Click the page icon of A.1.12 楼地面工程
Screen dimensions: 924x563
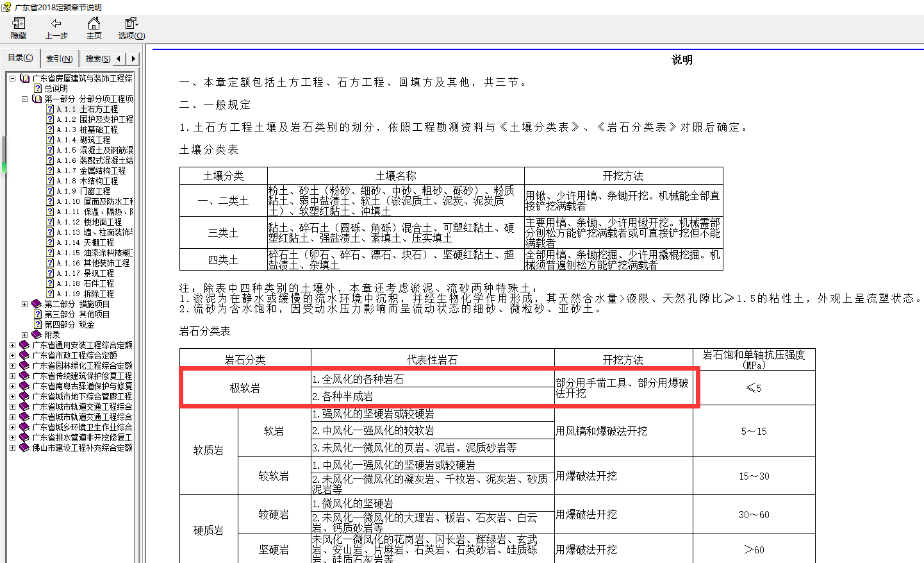click(50, 222)
